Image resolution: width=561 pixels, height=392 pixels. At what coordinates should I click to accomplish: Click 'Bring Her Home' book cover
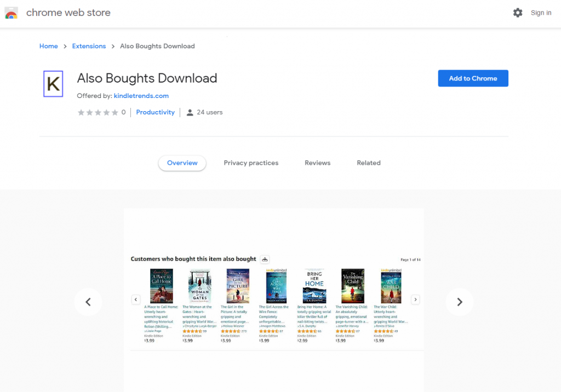(x=314, y=286)
